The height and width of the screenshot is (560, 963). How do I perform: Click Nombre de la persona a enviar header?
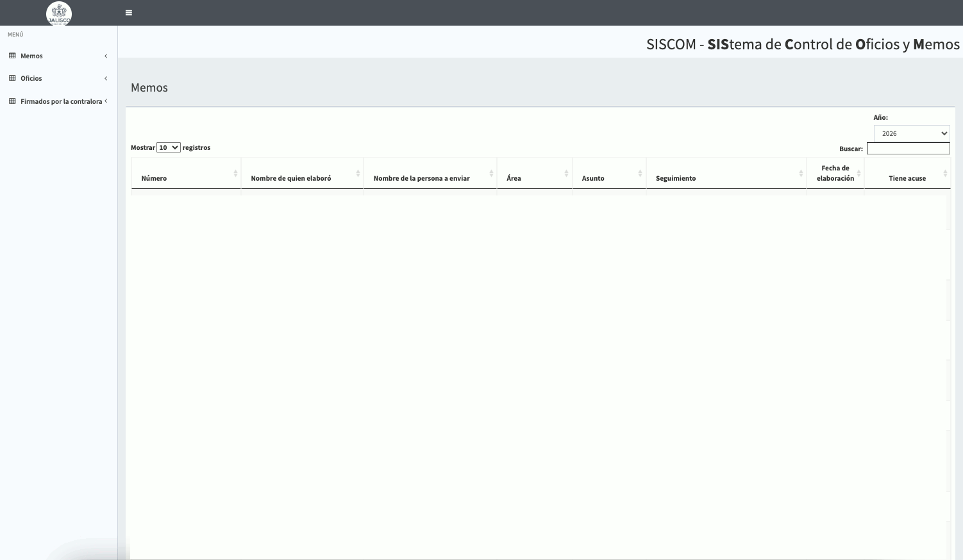tap(430, 174)
